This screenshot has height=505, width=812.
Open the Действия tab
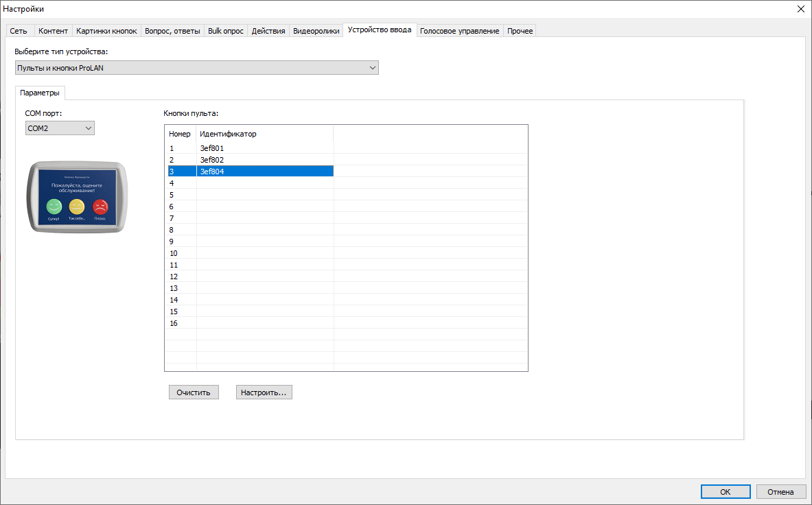coord(268,31)
